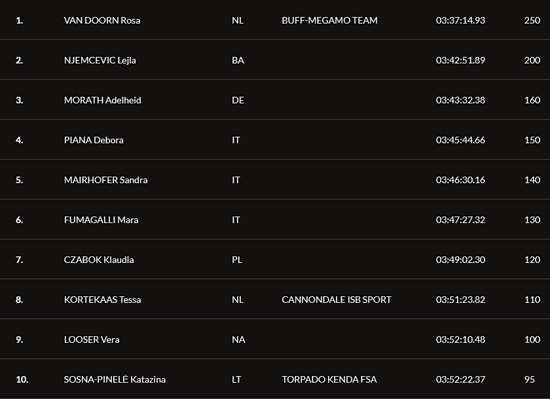Open rider VAN DOORN Rosa
The width and height of the screenshot is (550, 399).
[102, 20]
